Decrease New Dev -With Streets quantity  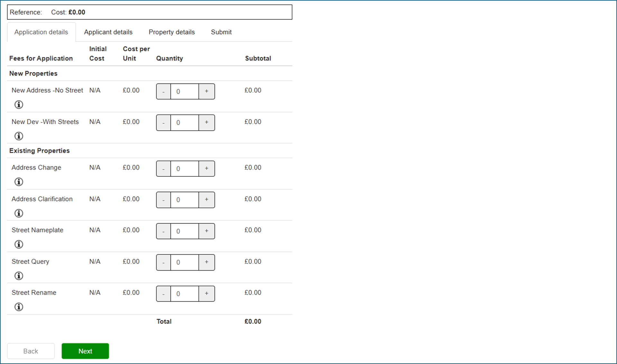163,123
